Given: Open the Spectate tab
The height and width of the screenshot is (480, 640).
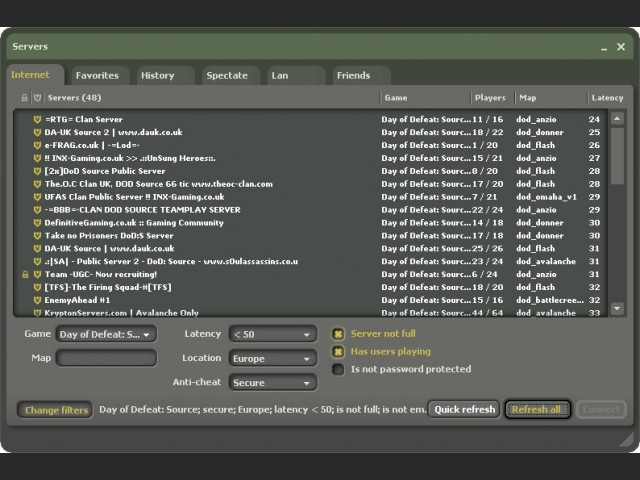Looking at the screenshot, I should [226, 75].
